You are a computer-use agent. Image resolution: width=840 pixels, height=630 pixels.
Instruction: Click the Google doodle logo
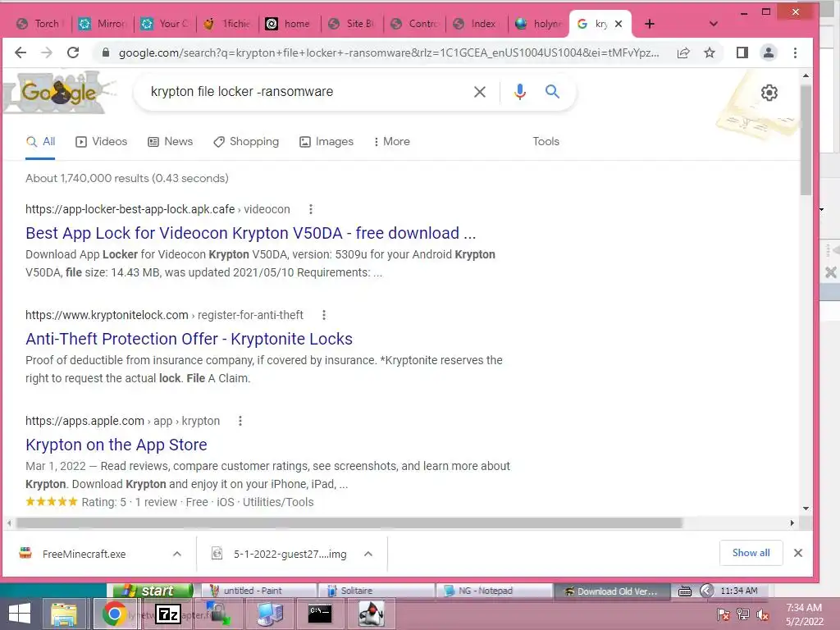click(x=59, y=92)
